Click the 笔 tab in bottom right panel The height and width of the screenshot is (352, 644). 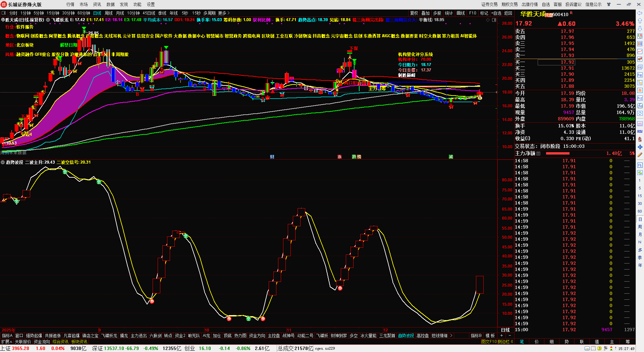[x=522, y=342]
